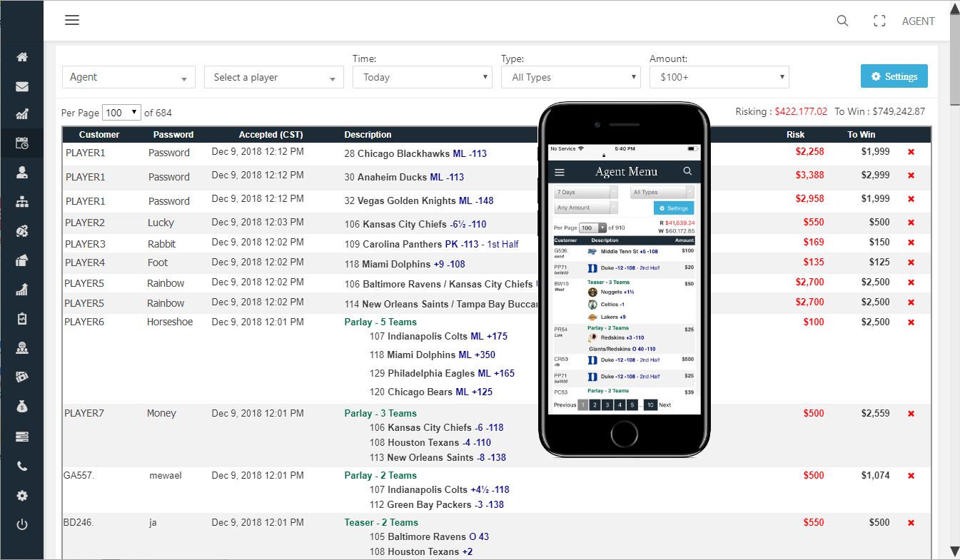Open the Time dropdown set to Today
The image size is (960, 560).
[423, 77]
